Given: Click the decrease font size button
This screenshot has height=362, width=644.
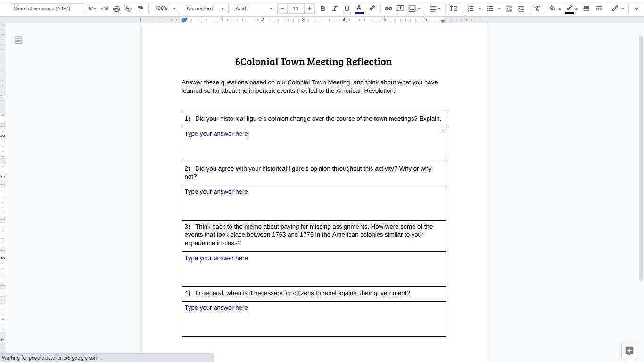Looking at the screenshot, I should coord(282,8).
